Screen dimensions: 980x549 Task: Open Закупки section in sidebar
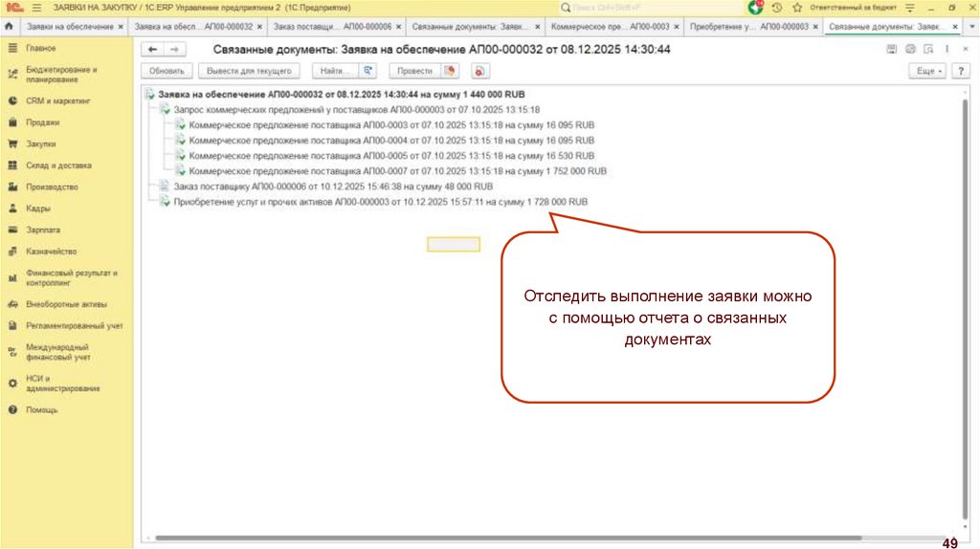coord(40,143)
